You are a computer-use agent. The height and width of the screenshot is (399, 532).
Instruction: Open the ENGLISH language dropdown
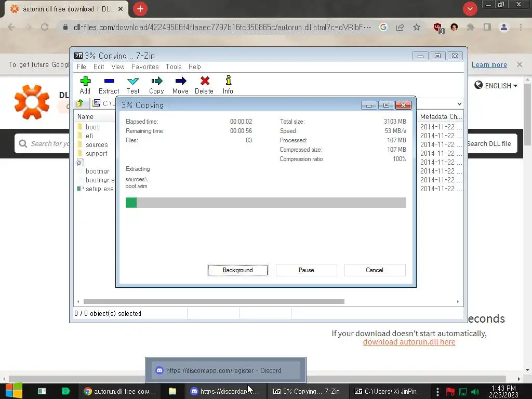(496, 86)
